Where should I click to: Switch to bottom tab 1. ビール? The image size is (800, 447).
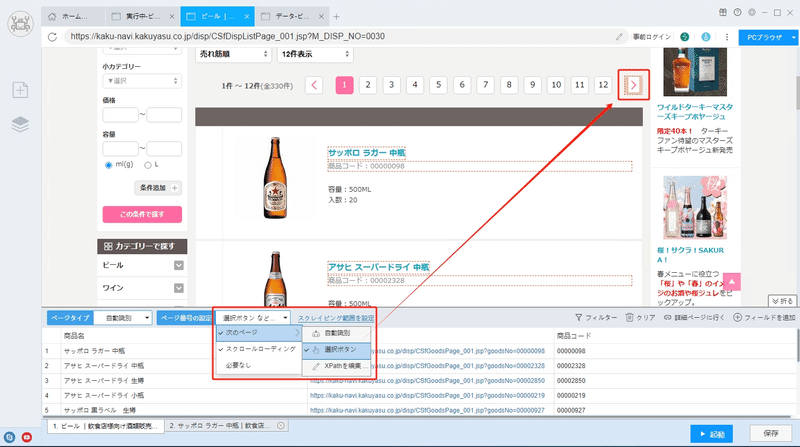coord(106,426)
